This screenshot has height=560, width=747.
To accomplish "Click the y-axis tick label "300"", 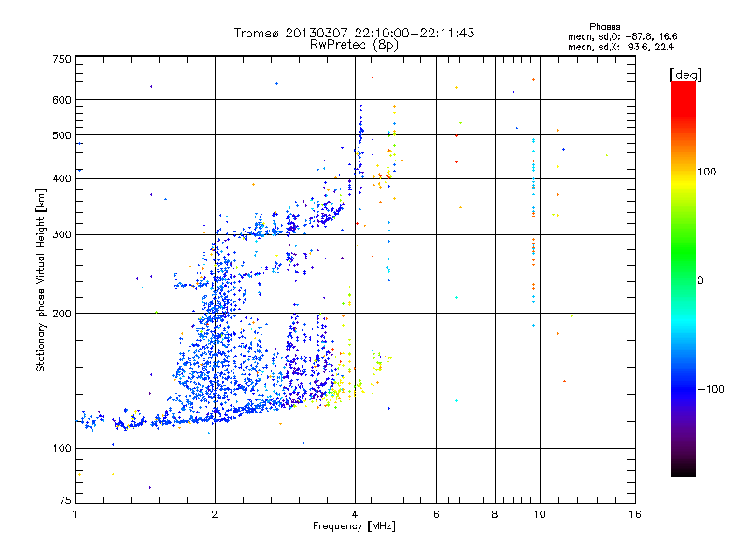I will click(62, 235).
